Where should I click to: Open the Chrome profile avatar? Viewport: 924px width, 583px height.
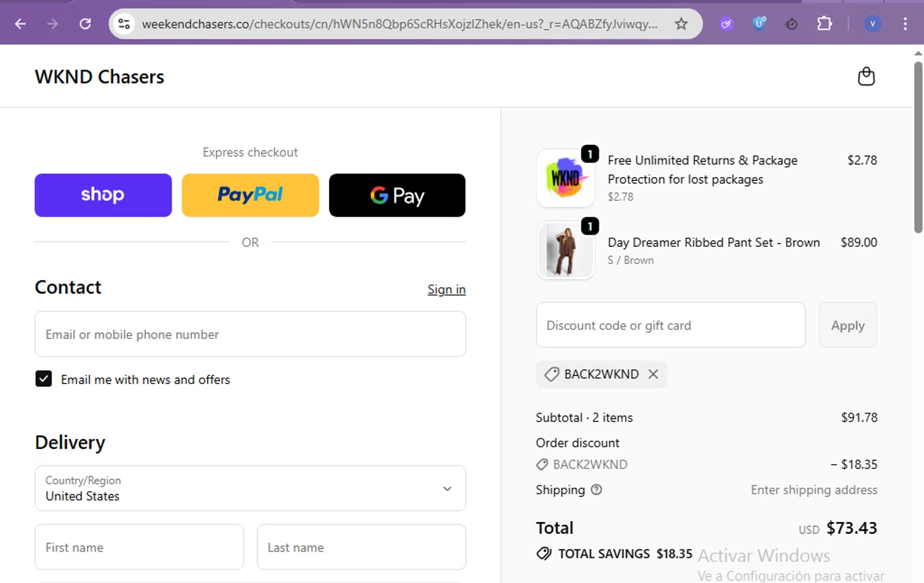tap(872, 24)
